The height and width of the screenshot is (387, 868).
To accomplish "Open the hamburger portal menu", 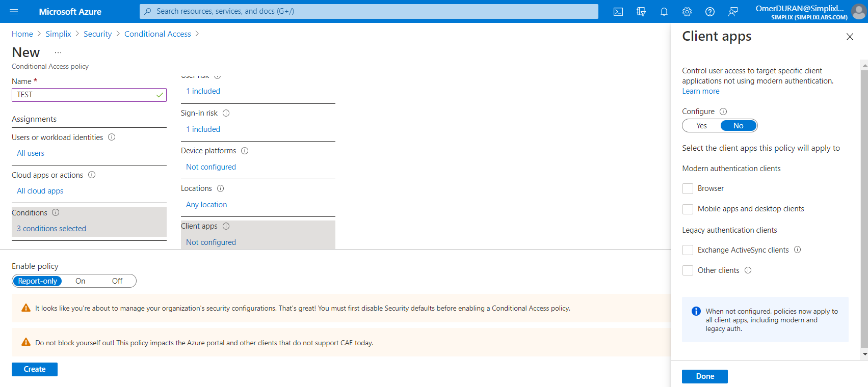I will (x=14, y=12).
